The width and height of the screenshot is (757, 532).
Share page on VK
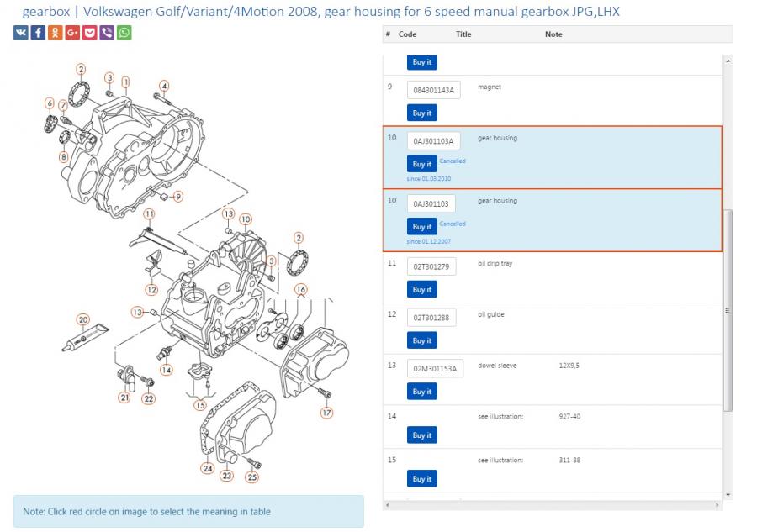pyautogui.click(x=21, y=33)
